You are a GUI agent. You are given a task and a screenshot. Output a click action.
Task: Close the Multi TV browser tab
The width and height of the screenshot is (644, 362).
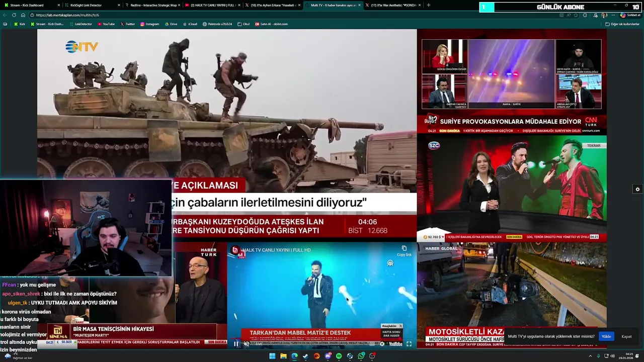click(x=359, y=5)
